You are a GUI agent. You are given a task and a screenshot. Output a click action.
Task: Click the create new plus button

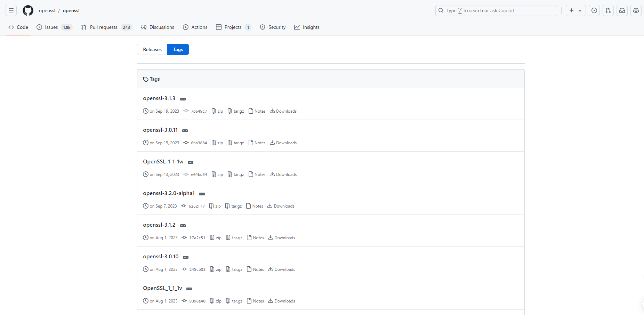(x=572, y=10)
